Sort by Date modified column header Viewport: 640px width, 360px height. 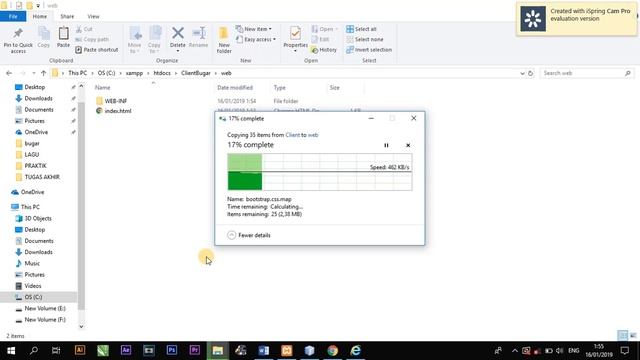coord(235,87)
